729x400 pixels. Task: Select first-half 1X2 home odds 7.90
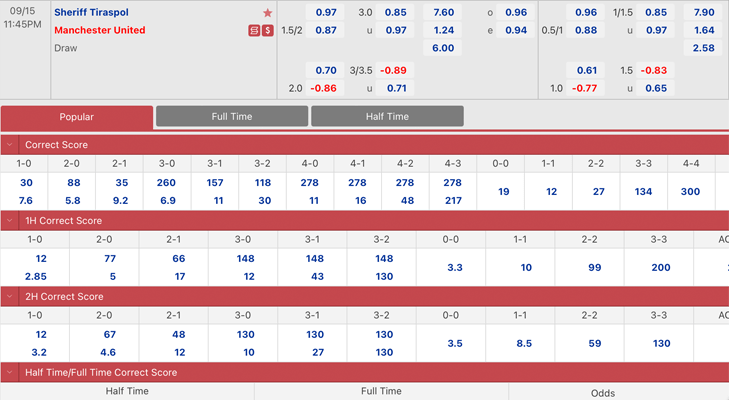tap(703, 13)
